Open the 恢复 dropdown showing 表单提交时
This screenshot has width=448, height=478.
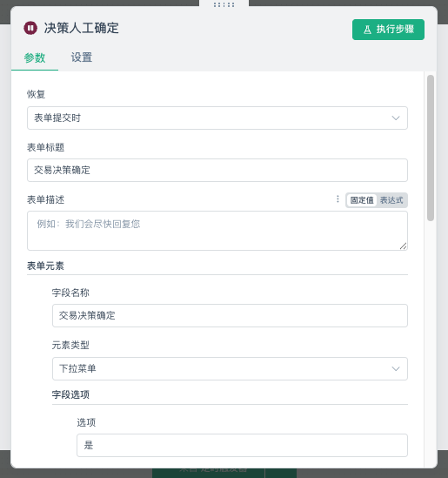217,118
